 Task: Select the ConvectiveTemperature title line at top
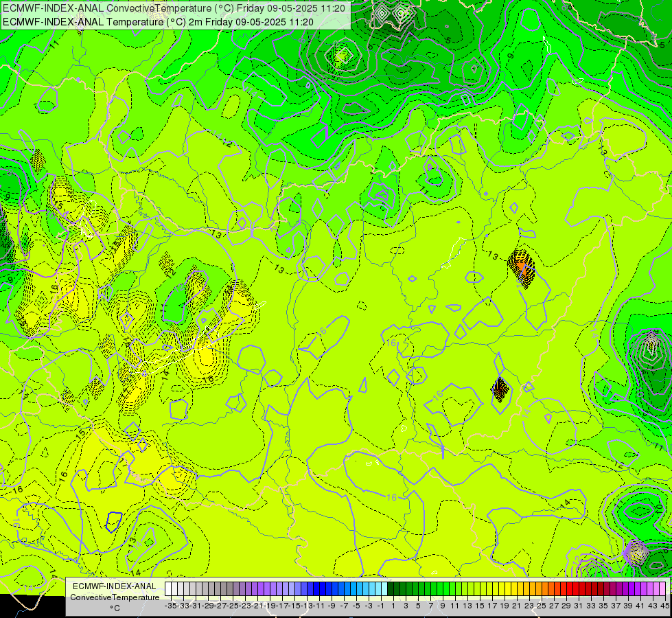[x=174, y=8]
